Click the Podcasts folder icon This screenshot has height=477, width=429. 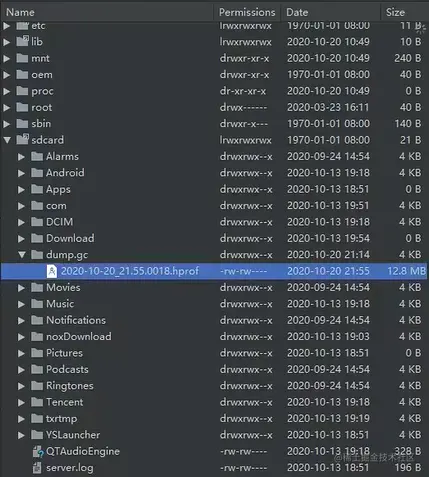click(x=37, y=369)
